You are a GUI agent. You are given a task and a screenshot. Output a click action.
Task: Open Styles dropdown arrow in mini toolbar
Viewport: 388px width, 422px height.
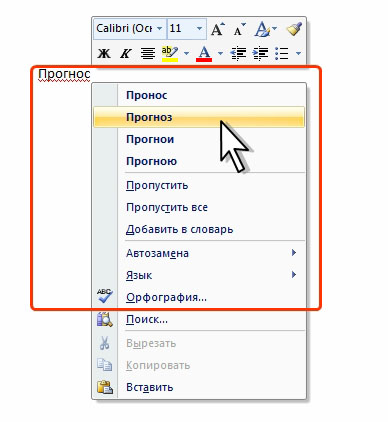274,29
